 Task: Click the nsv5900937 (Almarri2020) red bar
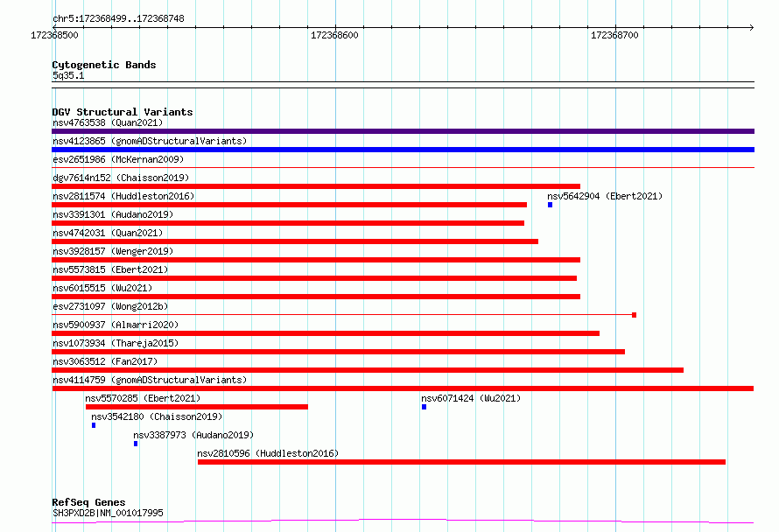pyautogui.click(x=326, y=333)
